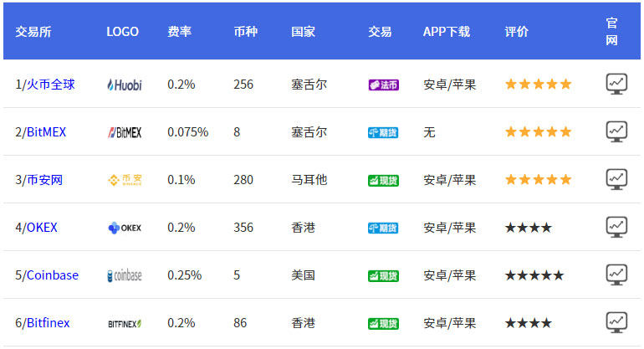Click the LOGO column header
This screenshot has height=349, width=644.
122,32
